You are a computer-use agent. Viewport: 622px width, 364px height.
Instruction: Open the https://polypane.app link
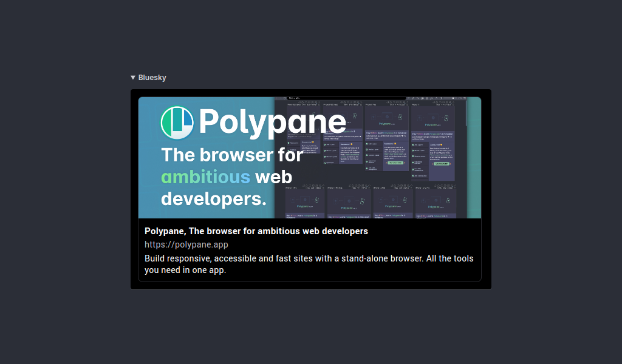pos(186,244)
